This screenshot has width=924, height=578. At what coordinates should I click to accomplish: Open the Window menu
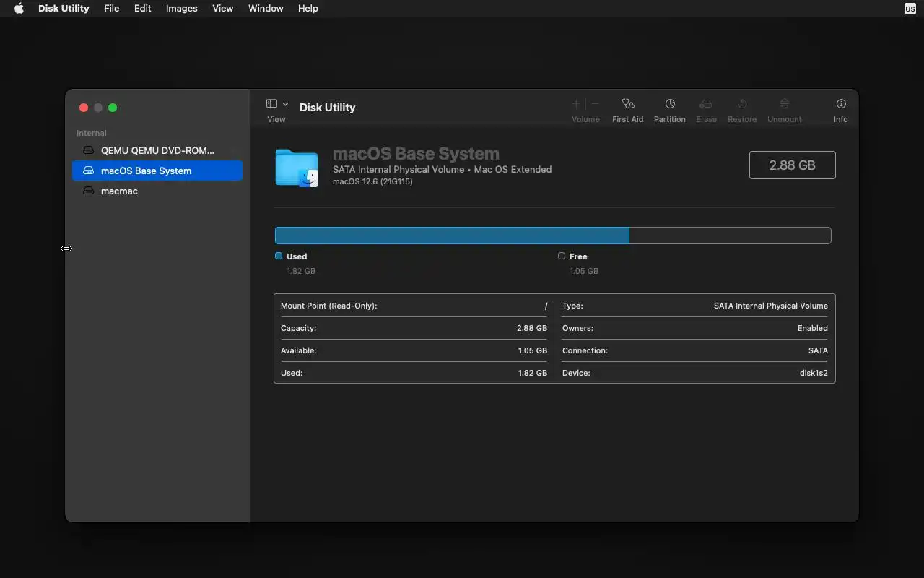pos(266,9)
